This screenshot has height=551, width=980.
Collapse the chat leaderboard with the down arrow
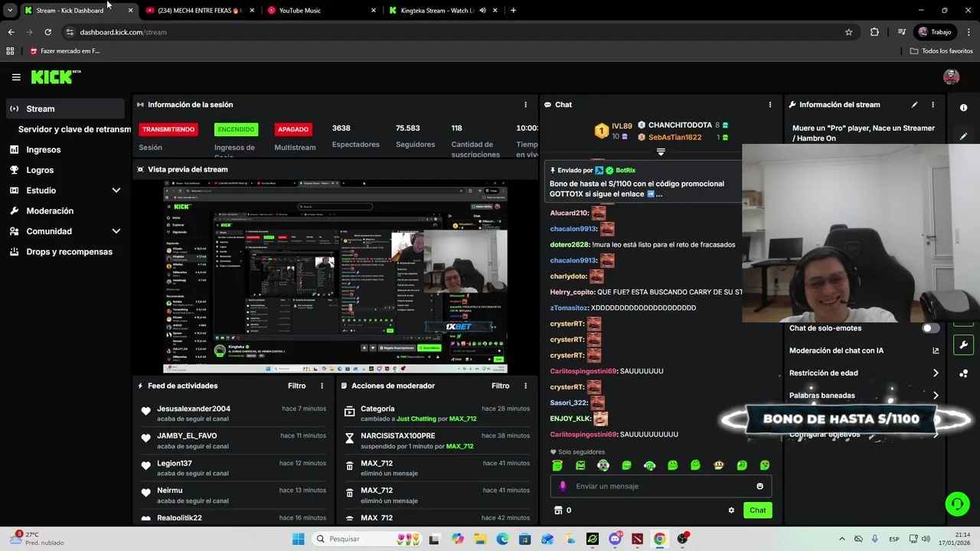pos(661,152)
